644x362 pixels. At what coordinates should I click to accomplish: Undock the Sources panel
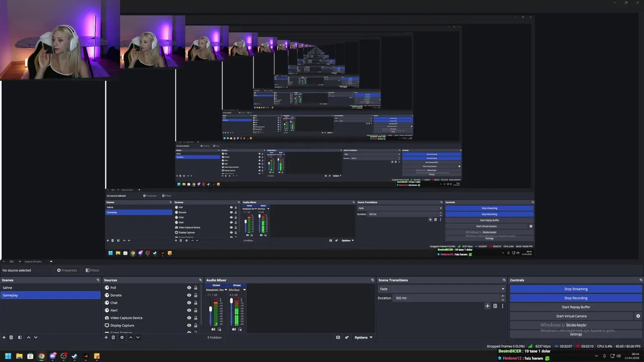click(x=200, y=280)
